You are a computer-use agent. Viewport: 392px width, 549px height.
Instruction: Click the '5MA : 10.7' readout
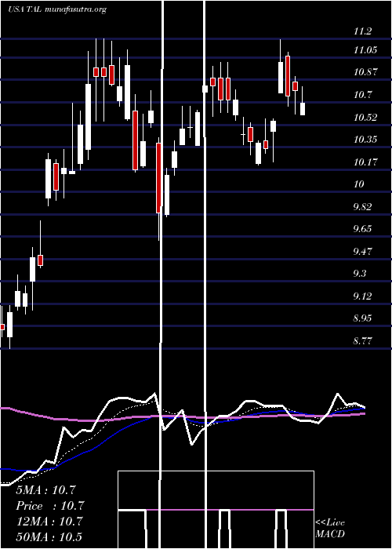(x=45, y=490)
